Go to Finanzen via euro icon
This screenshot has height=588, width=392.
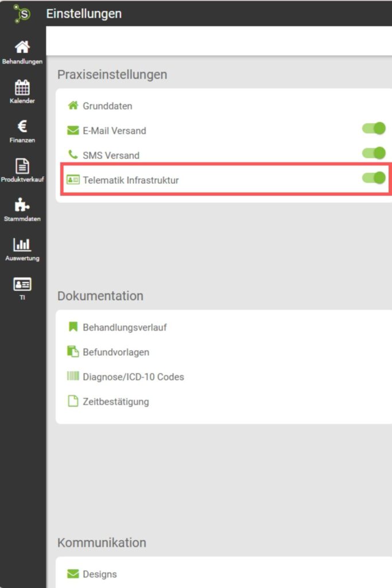tap(22, 130)
